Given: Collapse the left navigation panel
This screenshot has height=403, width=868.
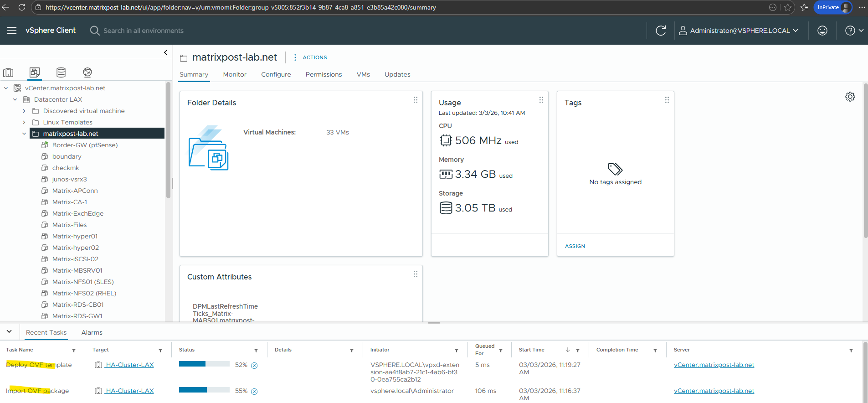Looking at the screenshot, I should pyautogui.click(x=165, y=52).
